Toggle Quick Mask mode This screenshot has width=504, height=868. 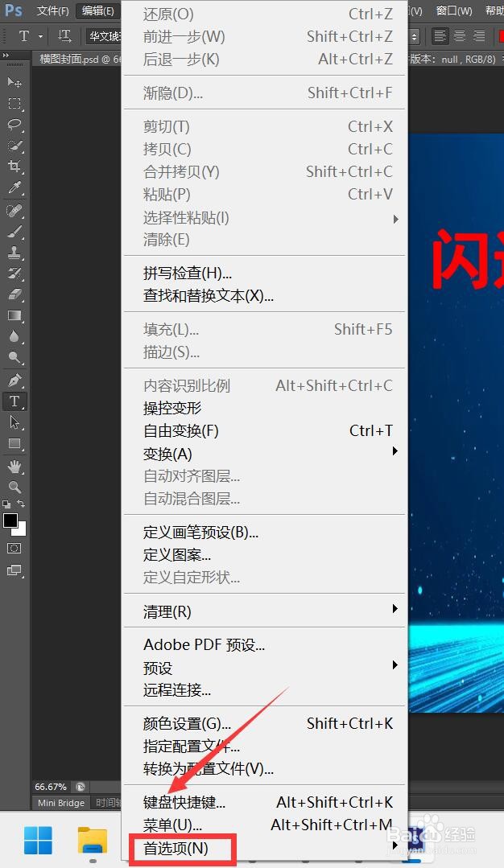pos(14,549)
